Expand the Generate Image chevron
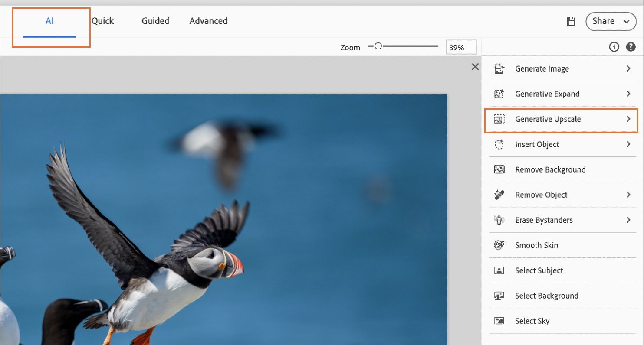The image size is (644, 345). click(x=628, y=68)
